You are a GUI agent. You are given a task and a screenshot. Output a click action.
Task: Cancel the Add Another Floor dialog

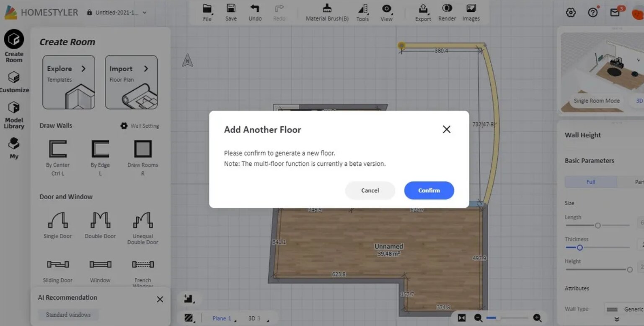[370, 190]
